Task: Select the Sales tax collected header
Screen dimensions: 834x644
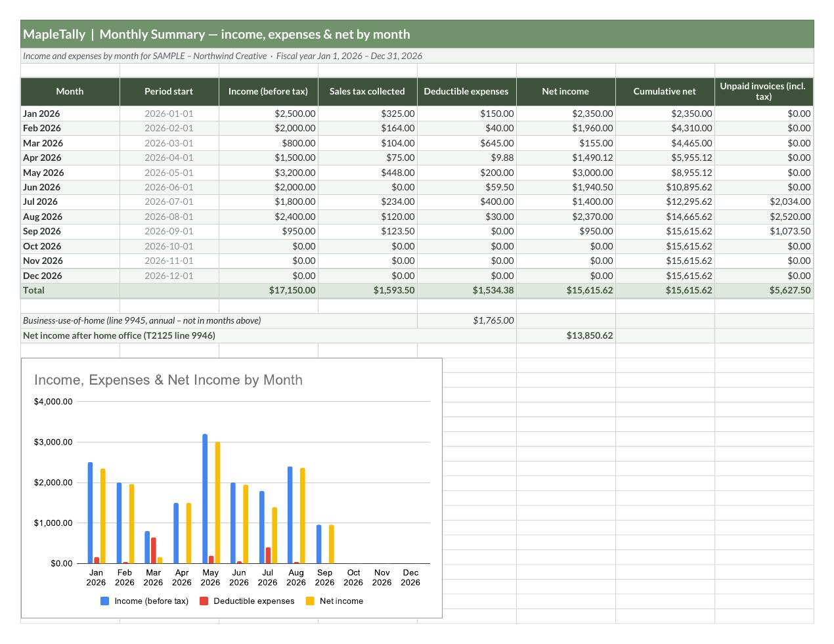Action: point(368,91)
